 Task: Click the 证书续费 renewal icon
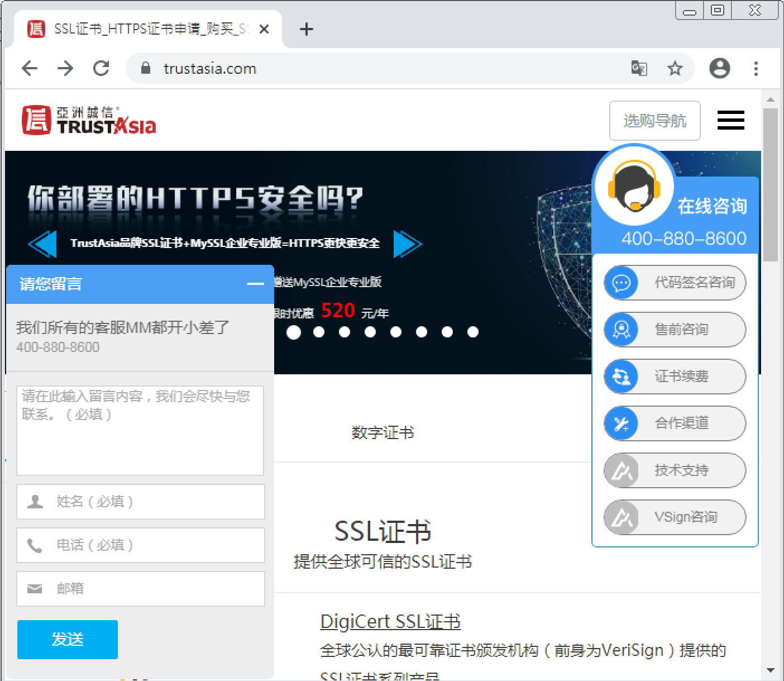[621, 377]
